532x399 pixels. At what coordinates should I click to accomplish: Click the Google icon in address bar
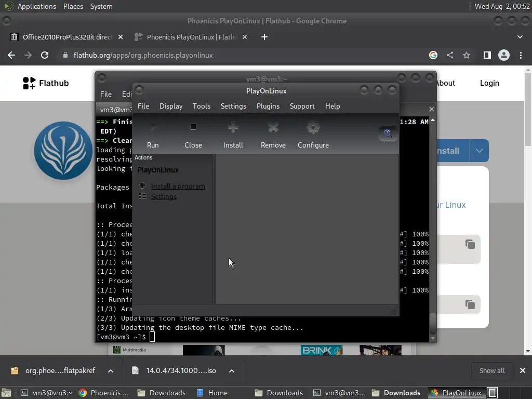(433, 55)
